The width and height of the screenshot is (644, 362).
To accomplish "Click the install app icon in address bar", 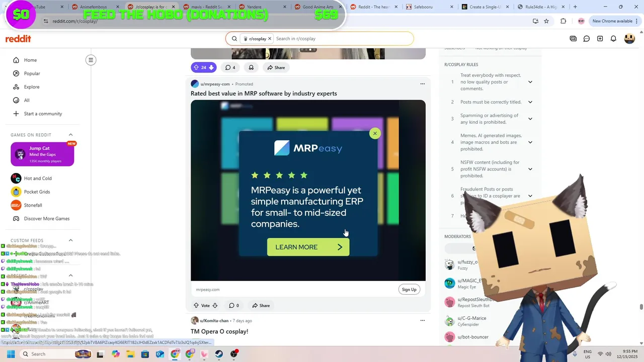I will (535, 21).
